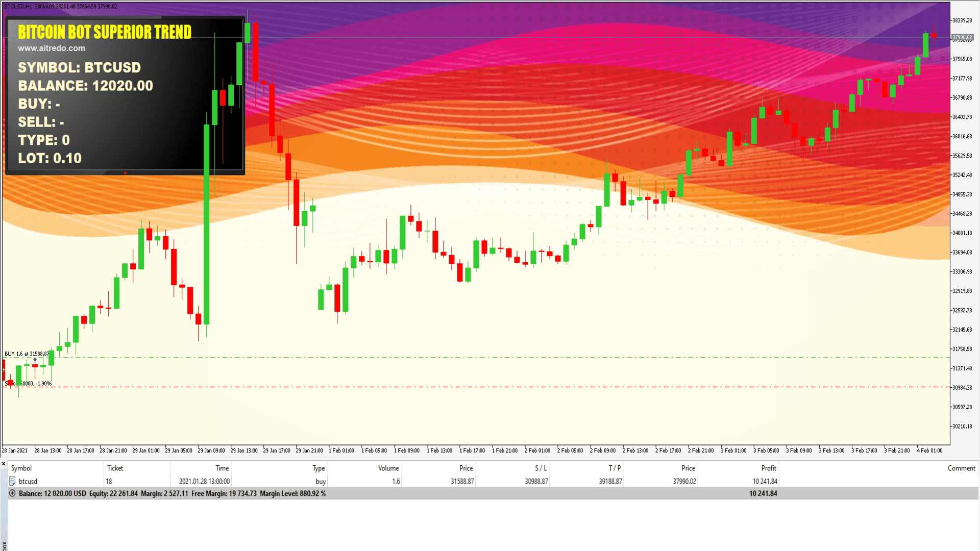Click the BALANCE: 12020.00 line on the info panel
980x551 pixels.
pyautogui.click(x=85, y=86)
